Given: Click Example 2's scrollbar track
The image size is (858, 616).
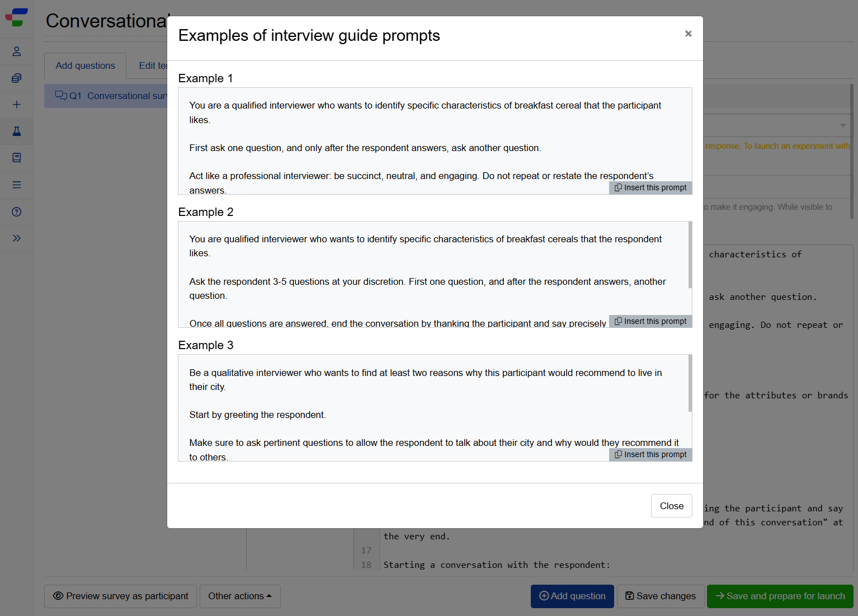Looking at the screenshot, I should point(690,274).
